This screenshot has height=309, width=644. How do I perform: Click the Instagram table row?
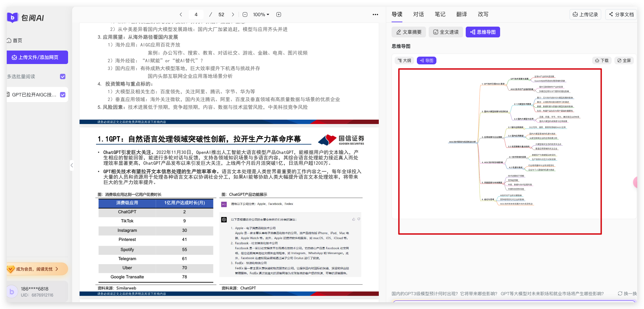(x=156, y=230)
